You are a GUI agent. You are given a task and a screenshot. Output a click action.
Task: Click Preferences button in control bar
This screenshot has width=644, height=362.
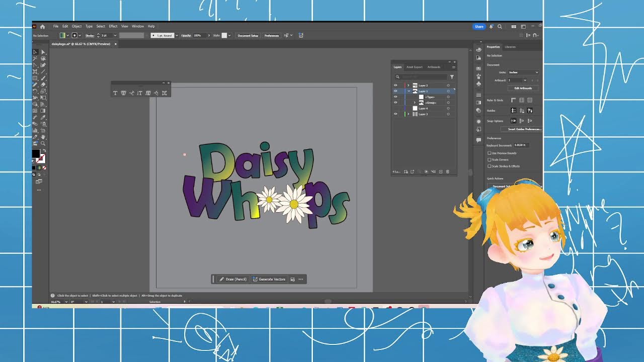click(x=272, y=35)
